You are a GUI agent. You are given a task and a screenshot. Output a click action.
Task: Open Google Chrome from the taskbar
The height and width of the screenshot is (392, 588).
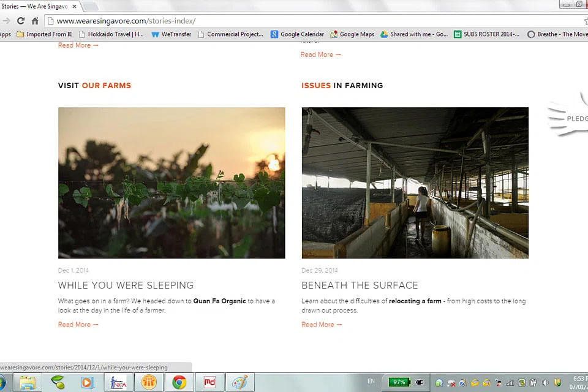(x=179, y=382)
